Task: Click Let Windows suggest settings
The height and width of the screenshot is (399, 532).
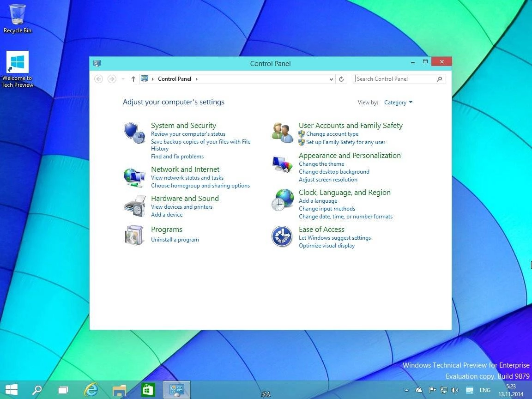Action: [334, 238]
